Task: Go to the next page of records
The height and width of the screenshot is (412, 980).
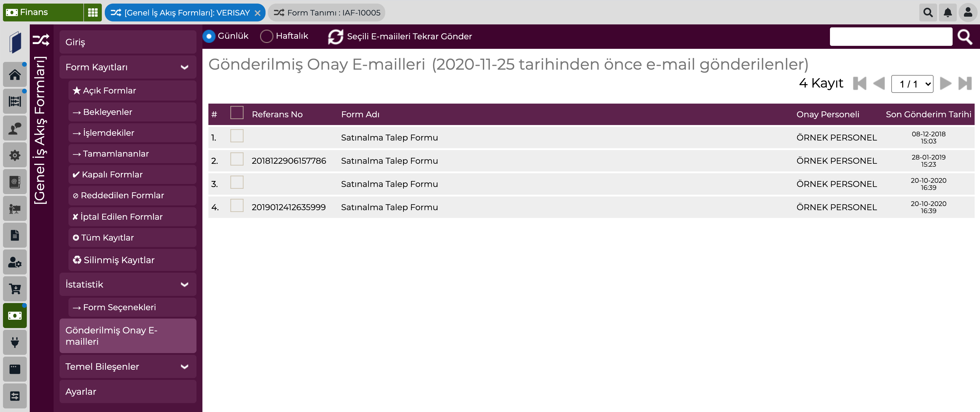Action: tap(945, 83)
